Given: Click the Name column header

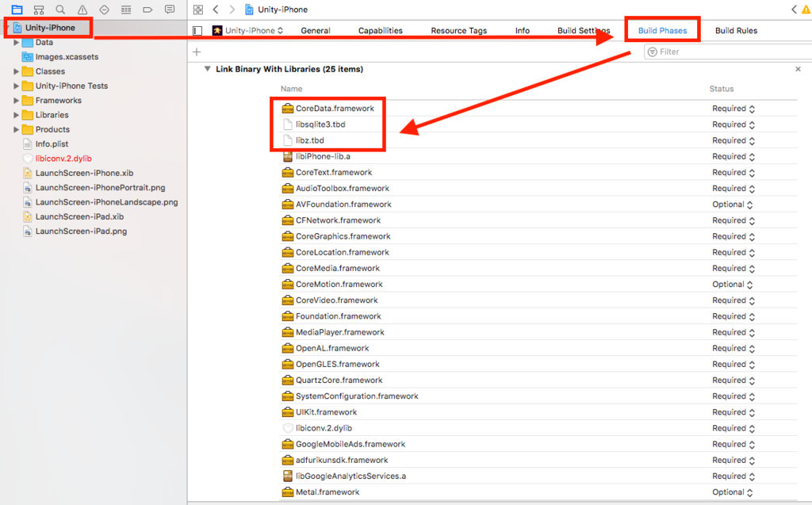Looking at the screenshot, I should pyautogui.click(x=292, y=89).
